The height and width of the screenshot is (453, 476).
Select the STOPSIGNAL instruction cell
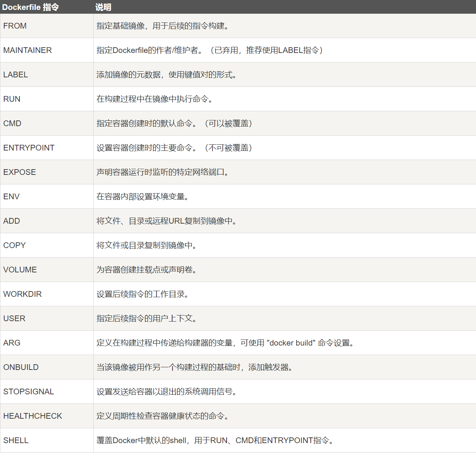click(29, 392)
